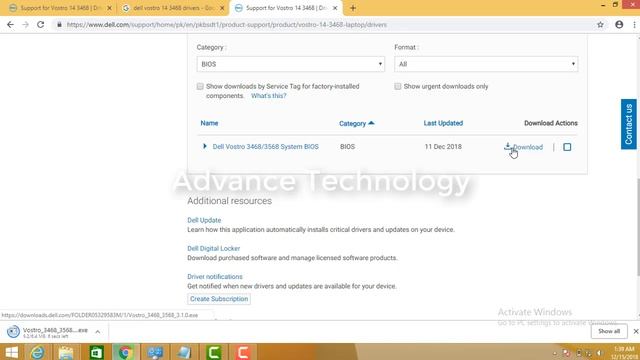Open the What's this? link
This screenshot has width=640, height=360.
click(269, 96)
